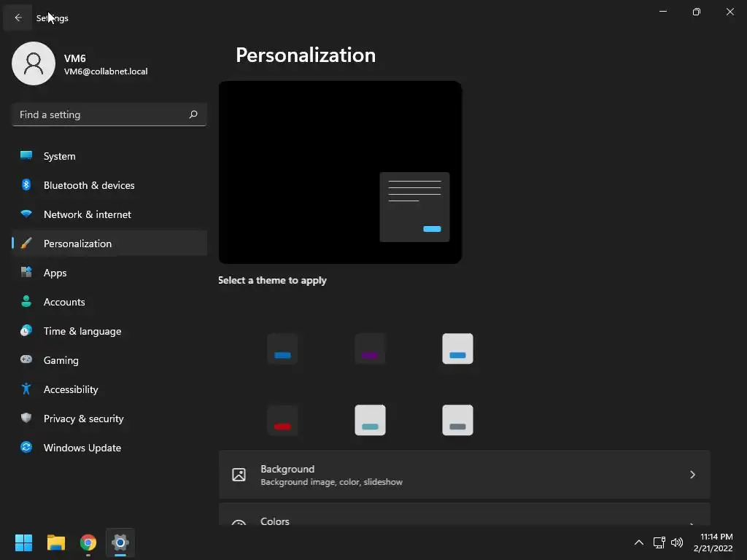The image size is (747, 560).
Task: Click the Accessibility figure icon
Action: pyautogui.click(x=26, y=389)
